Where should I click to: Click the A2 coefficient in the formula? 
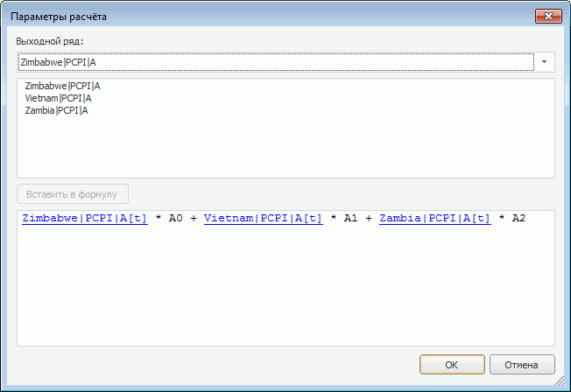pos(519,218)
